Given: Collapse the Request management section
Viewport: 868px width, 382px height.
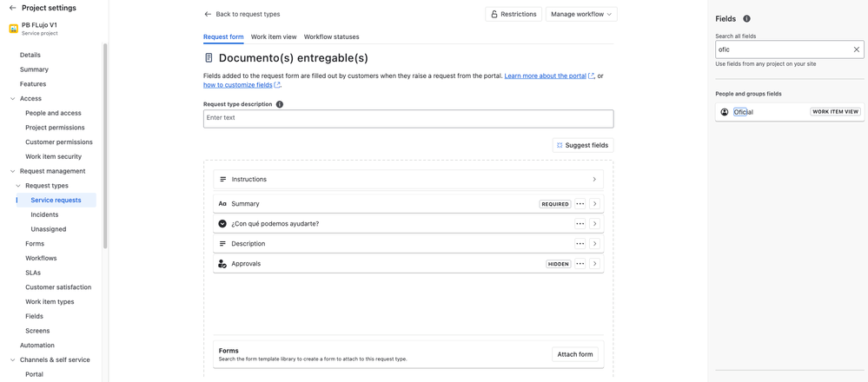Looking at the screenshot, I should (12, 171).
